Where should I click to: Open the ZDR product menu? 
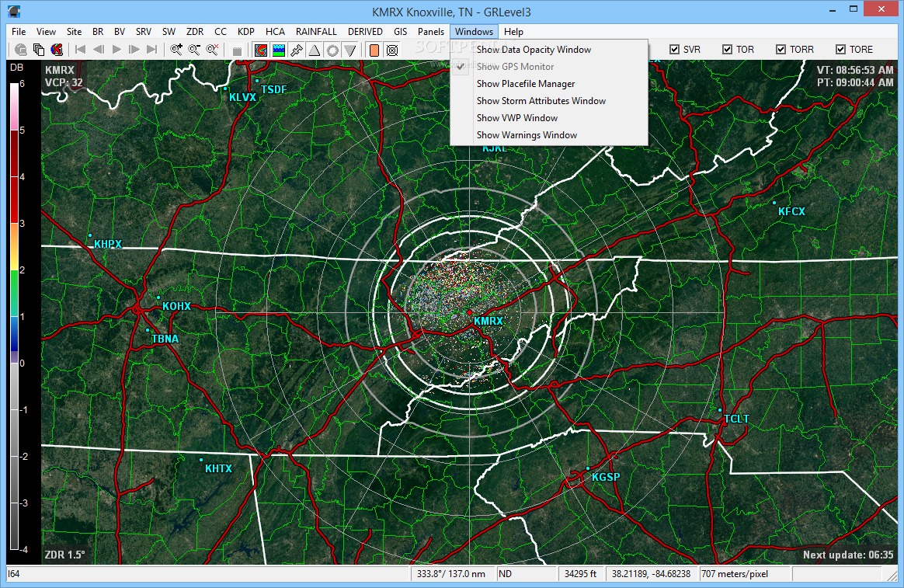[x=195, y=32]
